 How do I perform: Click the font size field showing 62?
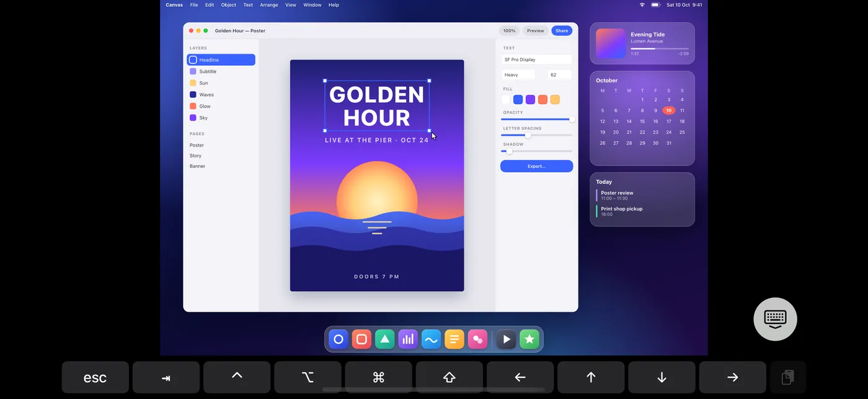(560, 75)
